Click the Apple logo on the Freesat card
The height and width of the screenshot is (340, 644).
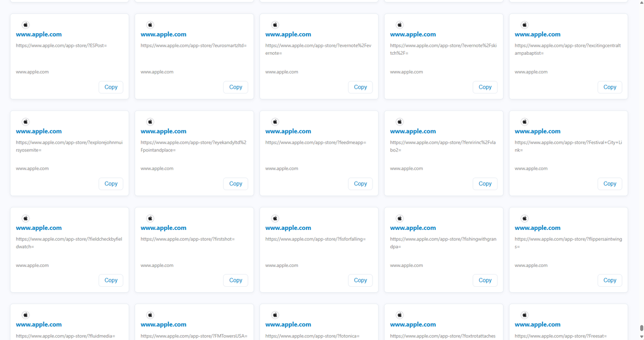pos(524,315)
